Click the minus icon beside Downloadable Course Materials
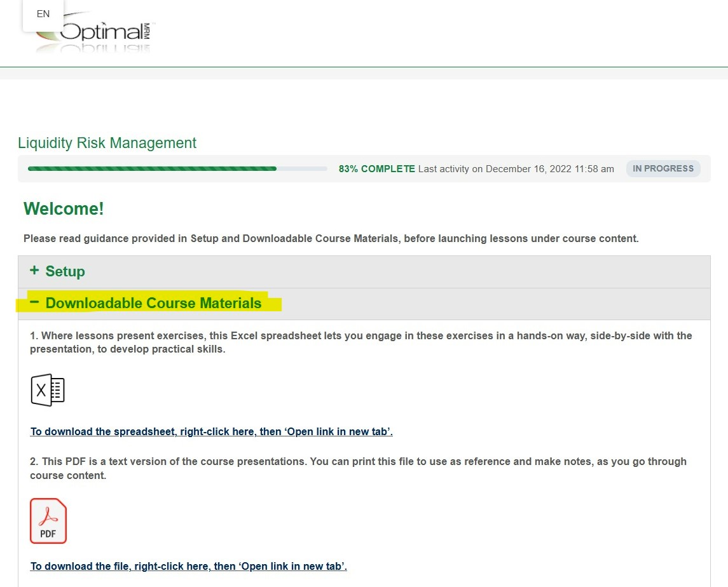 (34, 302)
